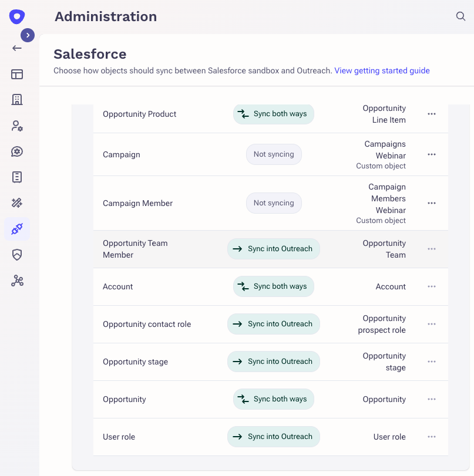Click Campaigns Webinar custom object text

(x=381, y=154)
